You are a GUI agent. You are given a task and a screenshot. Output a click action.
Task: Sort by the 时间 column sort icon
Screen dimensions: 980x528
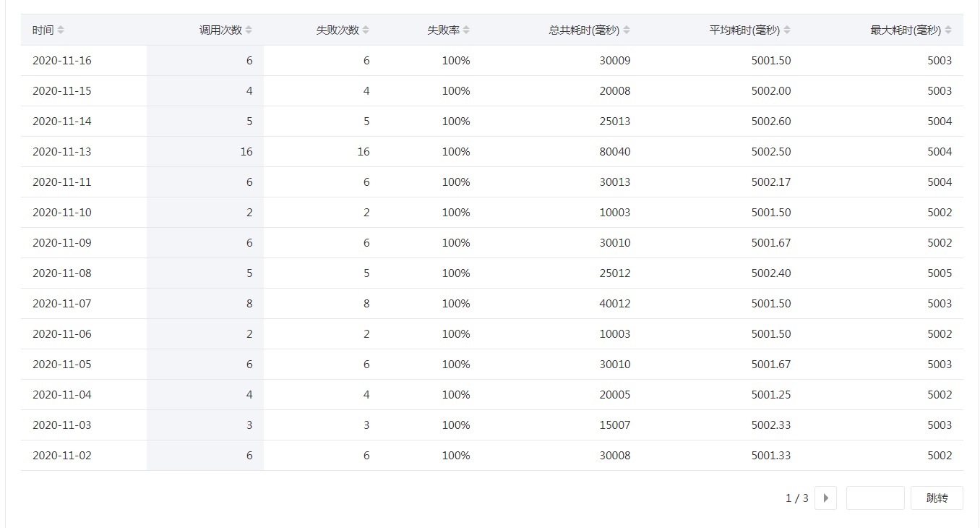click(x=61, y=30)
